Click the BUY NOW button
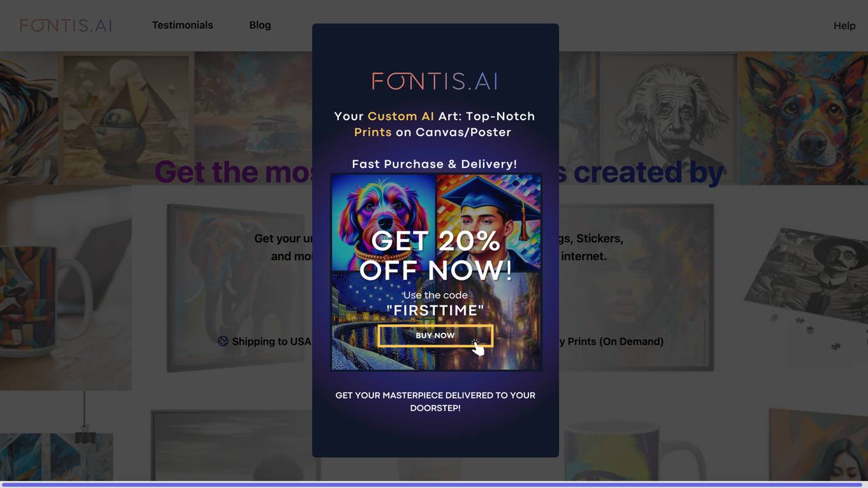The image size is (868, 488). [435, 335]
